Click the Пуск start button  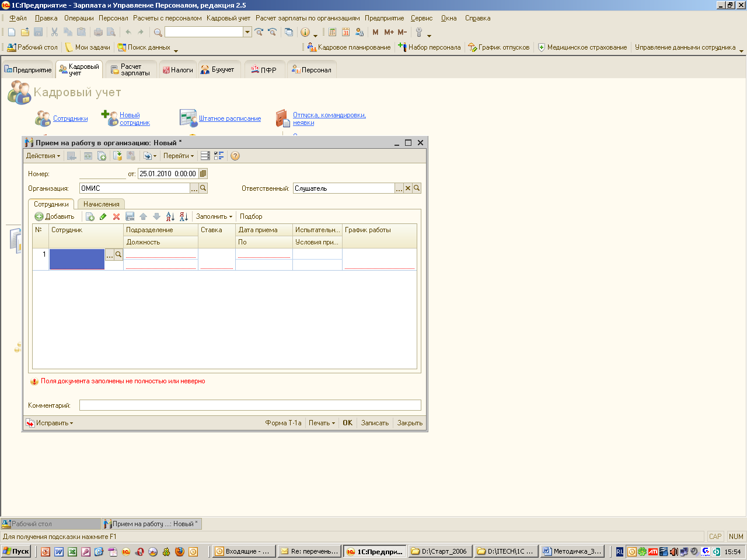16,551
